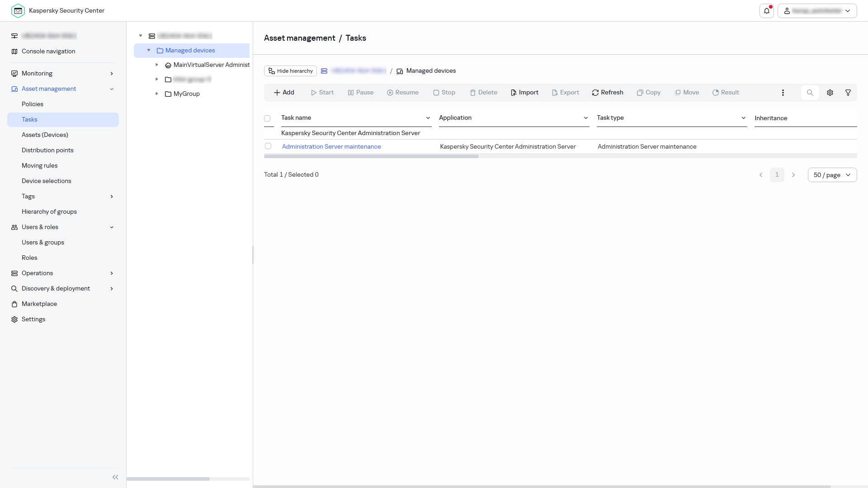Screen dimensions: 868x488
Task: Go to next page arrow
Action: tap(793, 175)
